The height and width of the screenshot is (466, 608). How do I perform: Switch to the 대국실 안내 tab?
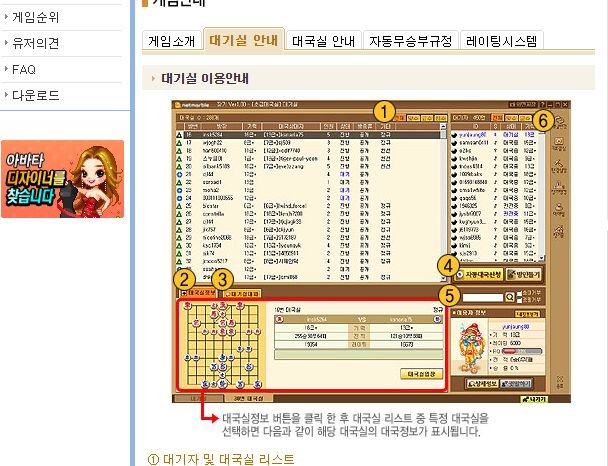[x=323, y=41]
